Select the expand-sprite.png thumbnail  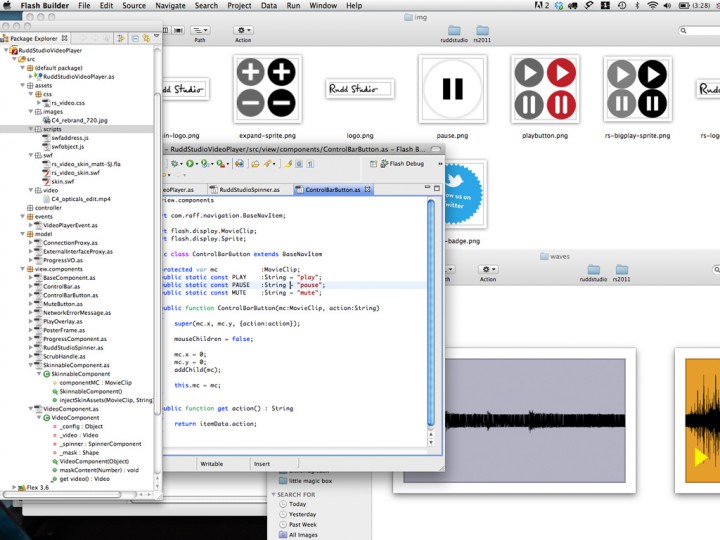(x=267, y=89)
